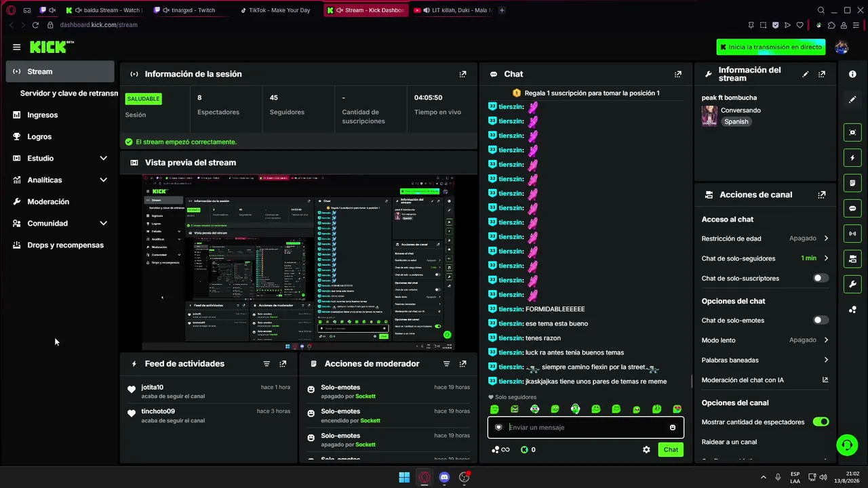Open the user profile avatar menu
The width and height of the screenshot is (868, 488).
(842, 47)
